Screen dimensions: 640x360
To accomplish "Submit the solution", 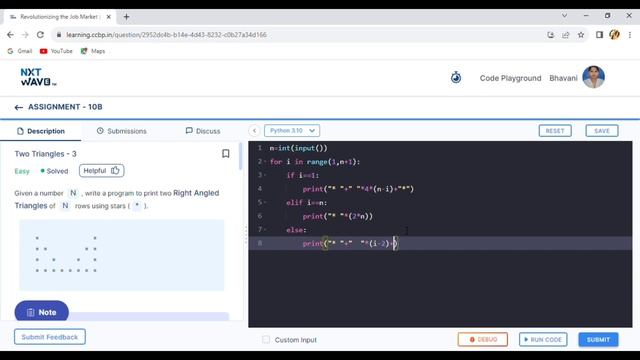I will (598, 339).
